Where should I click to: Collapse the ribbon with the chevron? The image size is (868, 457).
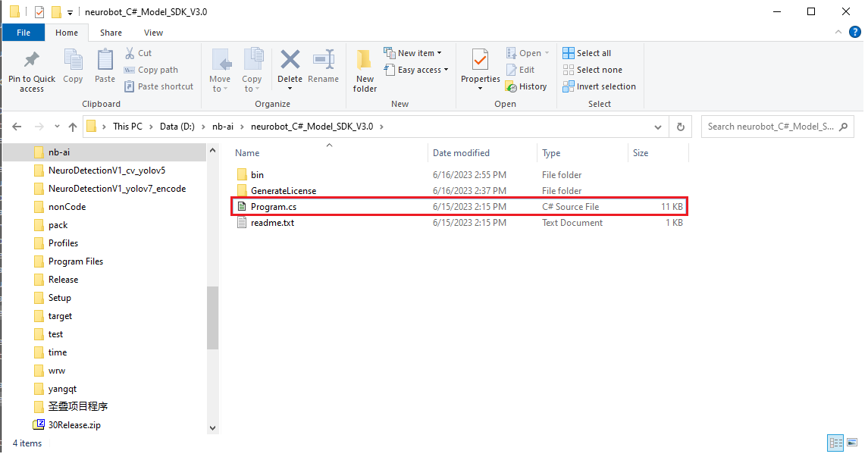[838, 33]
